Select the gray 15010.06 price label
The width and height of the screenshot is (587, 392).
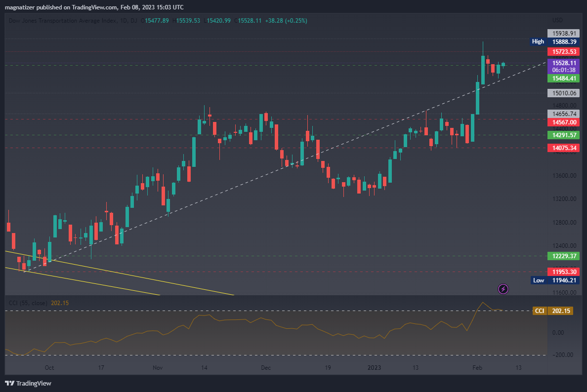[563, 93]
